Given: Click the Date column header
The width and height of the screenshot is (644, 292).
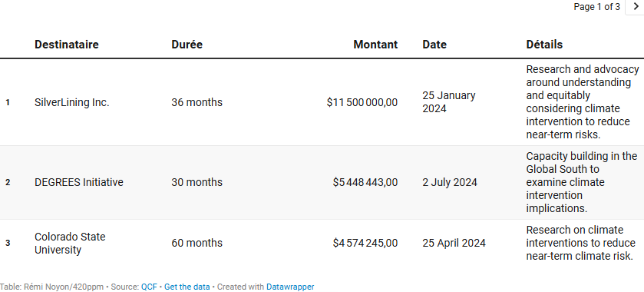Looking at the screenshot, I should pos(434,45).
